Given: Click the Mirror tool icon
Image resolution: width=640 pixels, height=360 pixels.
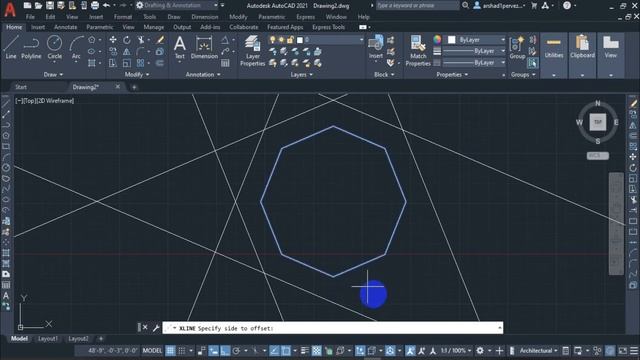Looking at the screenshot, I should pos(127,51).
